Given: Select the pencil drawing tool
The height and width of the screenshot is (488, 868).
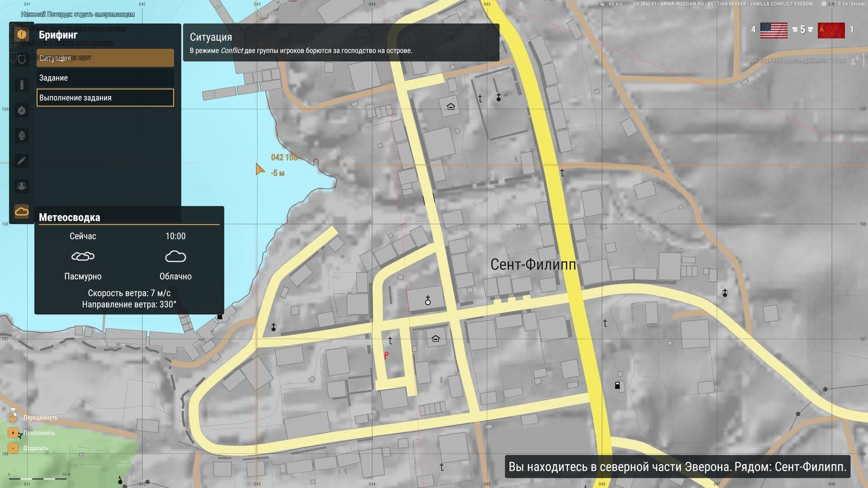Looking at the screenshot, I should 22,160.
